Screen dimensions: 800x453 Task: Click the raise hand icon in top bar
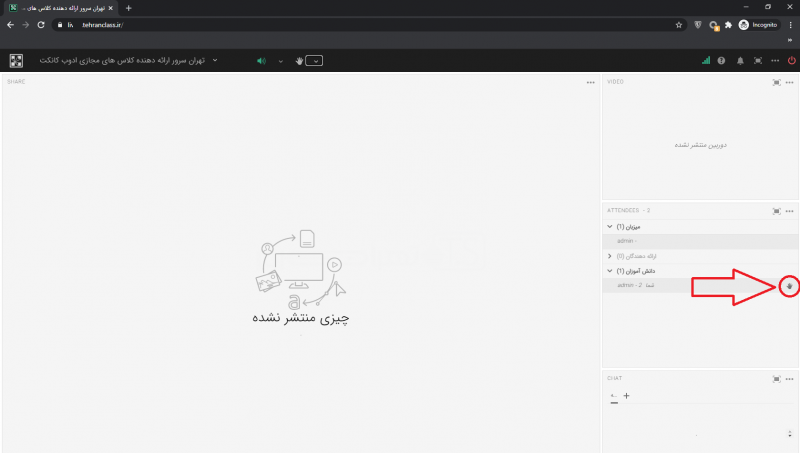298,61
